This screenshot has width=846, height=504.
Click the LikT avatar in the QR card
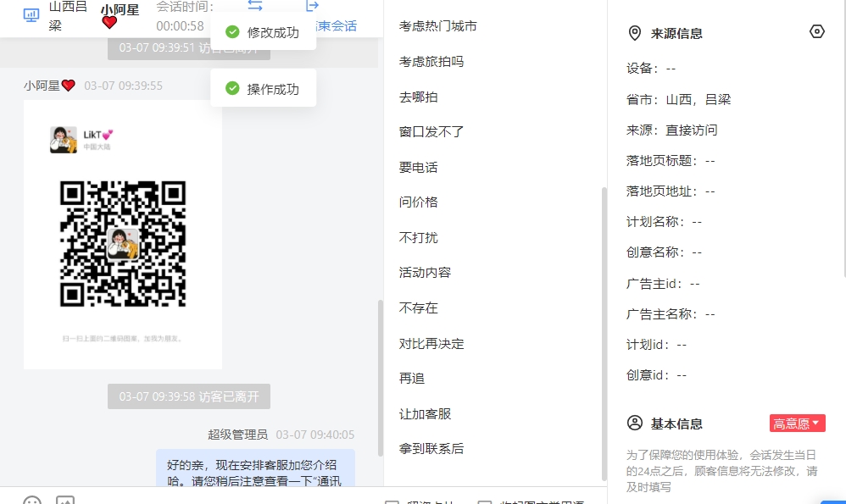[x=63, y=140]
